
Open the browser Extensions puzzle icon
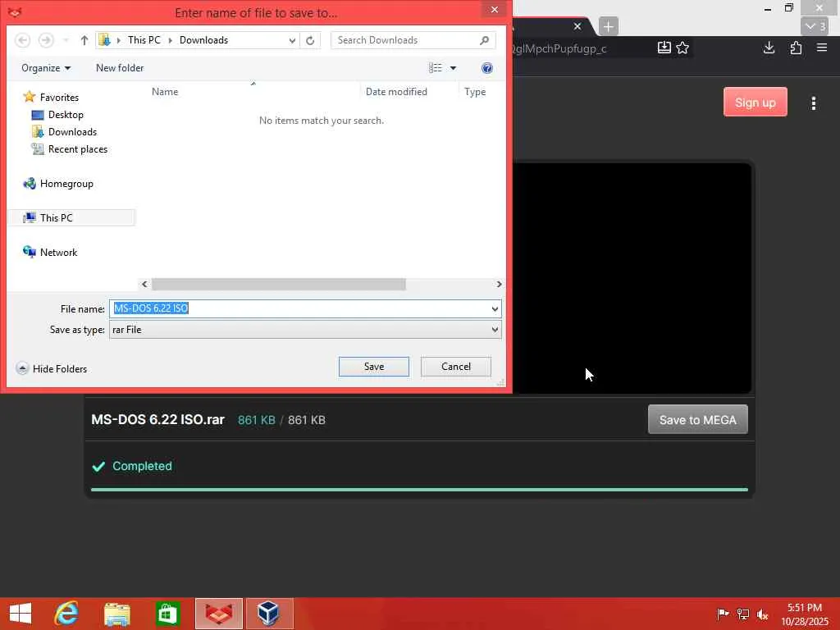pyautogui.click(x=796, y=48)
